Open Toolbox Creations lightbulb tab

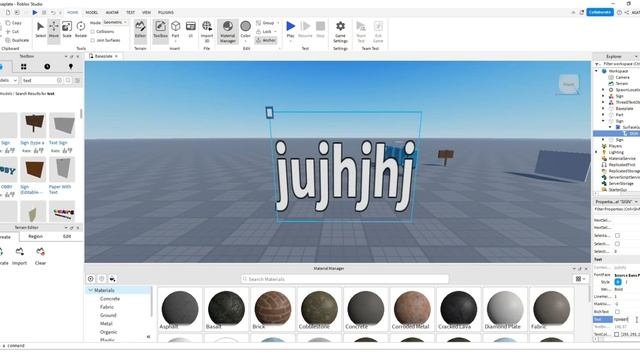(x=71, y=67)
